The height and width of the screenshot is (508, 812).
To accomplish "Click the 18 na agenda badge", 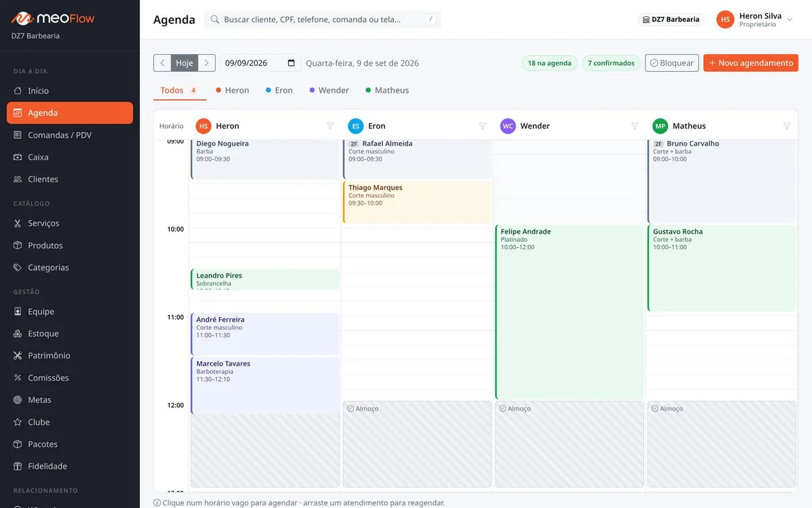I will coord(549,63).
